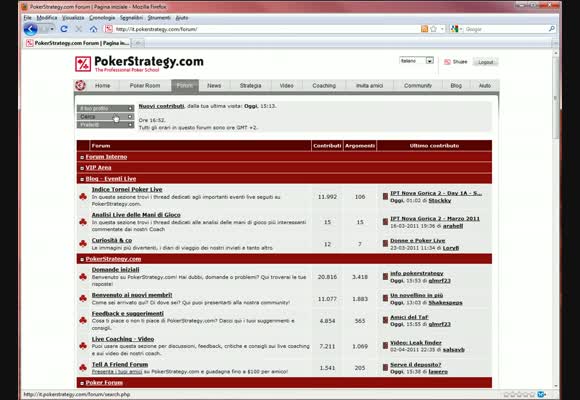This screenshot has width=580, height=400.
Task: Open the Cronologia menu
Action: [102, 18]
